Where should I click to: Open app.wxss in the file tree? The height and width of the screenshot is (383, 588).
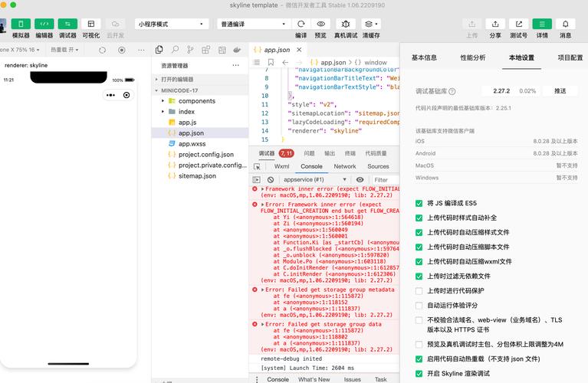pyautogui.click(x=192, y=144)
